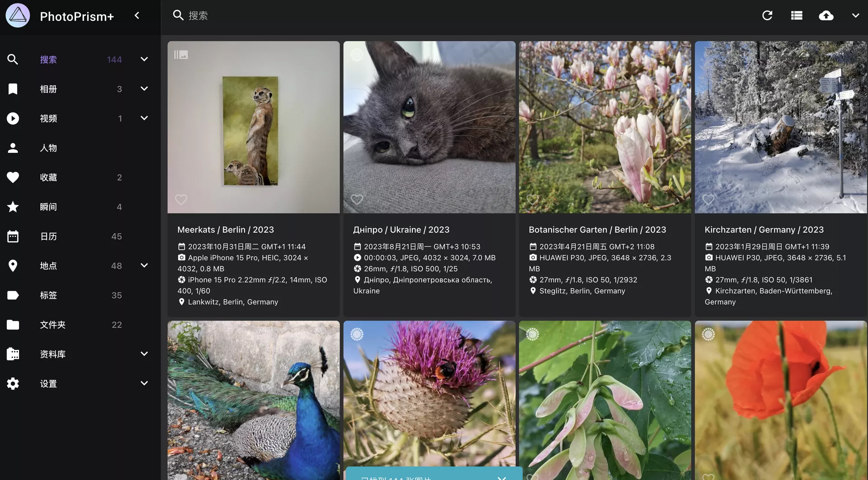This screenshot has width=868, height=480.
Task: Toggle favorite heart on the gray cat photo
Action: click(357, 199)
